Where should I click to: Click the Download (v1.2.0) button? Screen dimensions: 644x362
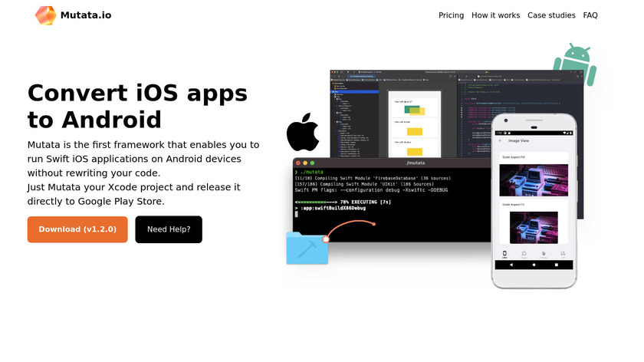[x=77, y=229]
